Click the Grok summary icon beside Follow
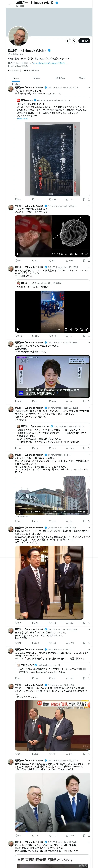This screenshot has width=98, height=868. (x=68, y=41)
